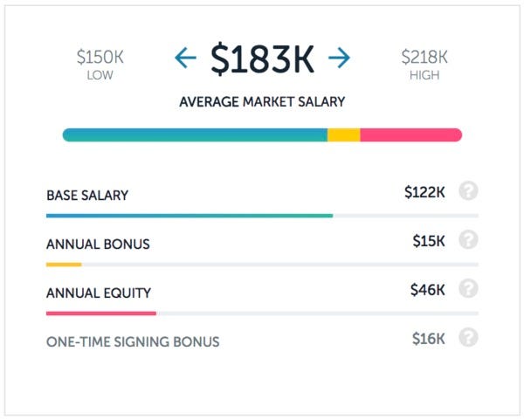Open help icon for One-Time Signing Bonus
524x420 pixels.
468,338
